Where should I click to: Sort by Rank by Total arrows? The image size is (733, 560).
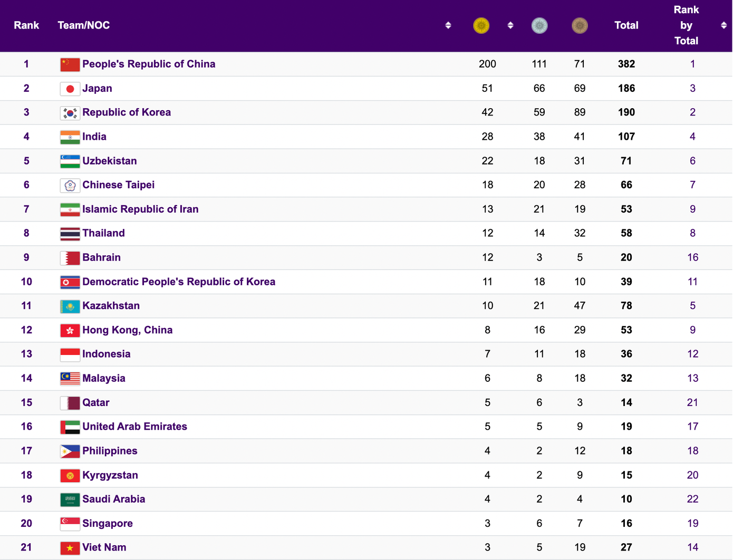pos(724,25)
